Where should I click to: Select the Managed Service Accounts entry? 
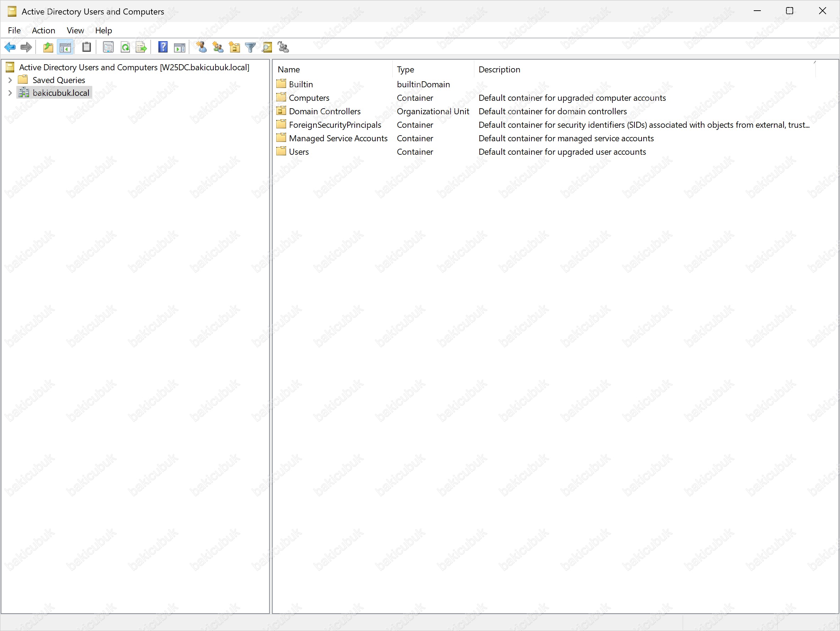point(338,138)
